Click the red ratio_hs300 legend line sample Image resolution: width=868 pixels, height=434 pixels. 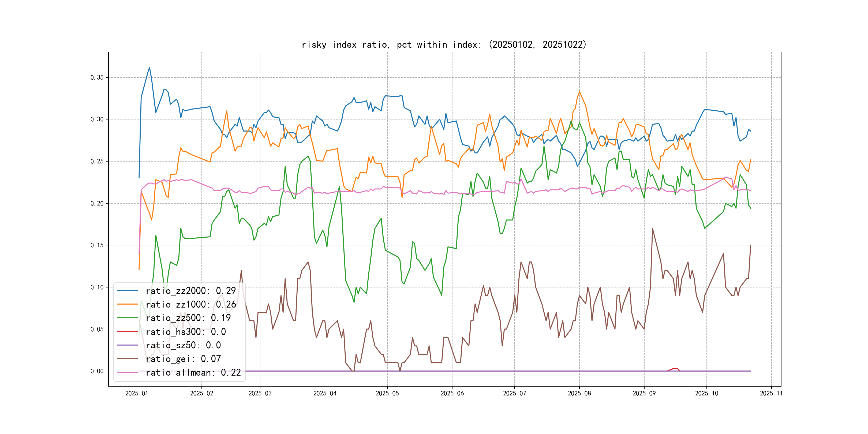(x=127, y=332)
